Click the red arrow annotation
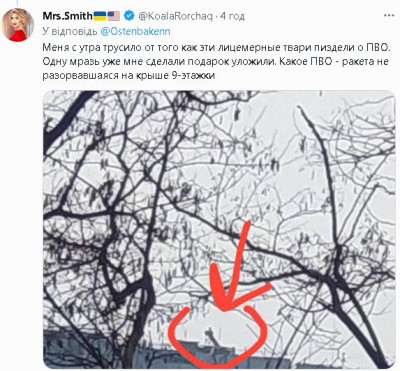 (240, 267)
